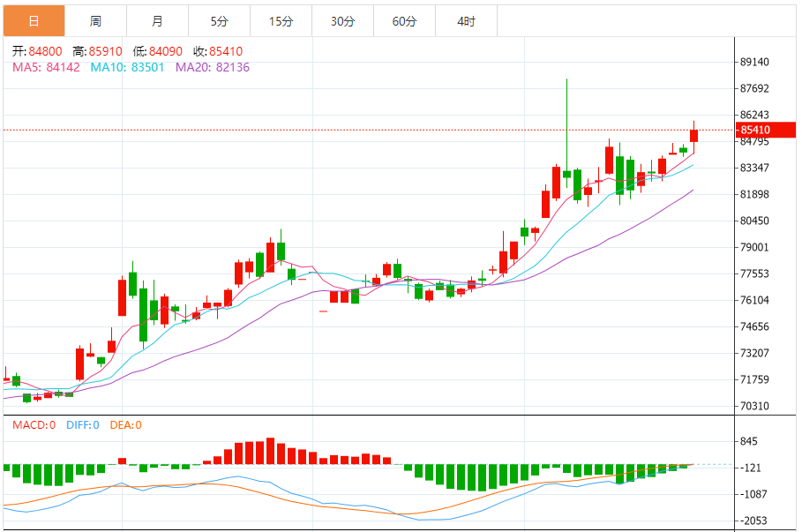Click the MA20: 82136 indicator label
Image resolution: width=802 pixels, height=532 pixels.
[213, 66]
